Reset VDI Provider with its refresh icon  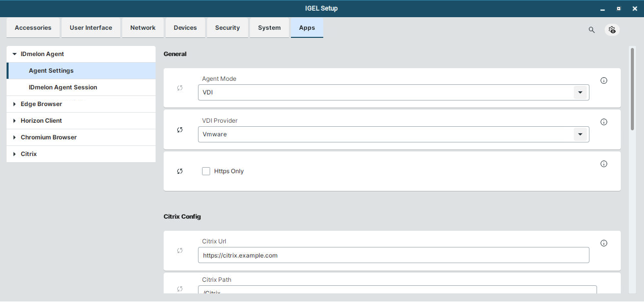click(180, 130)
